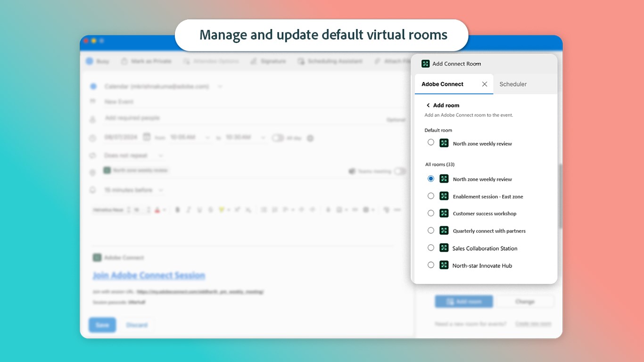Toggle the All day switch

(x=278, y=138)
